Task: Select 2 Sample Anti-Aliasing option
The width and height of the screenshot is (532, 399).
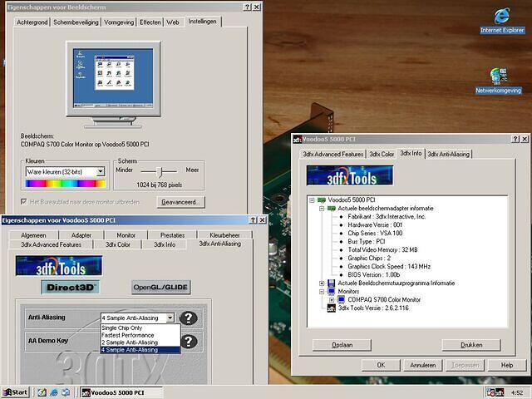Action: tap(140, 342)
